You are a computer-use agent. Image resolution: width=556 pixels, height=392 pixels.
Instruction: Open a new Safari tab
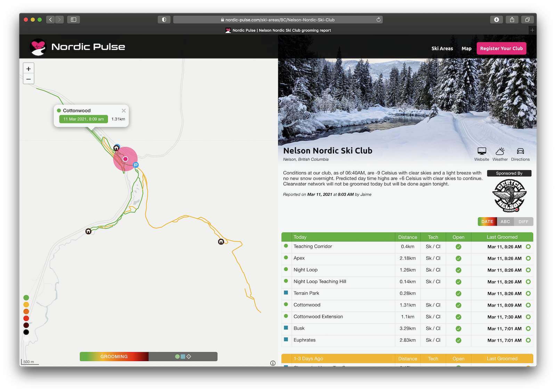[x=532, y=30]
